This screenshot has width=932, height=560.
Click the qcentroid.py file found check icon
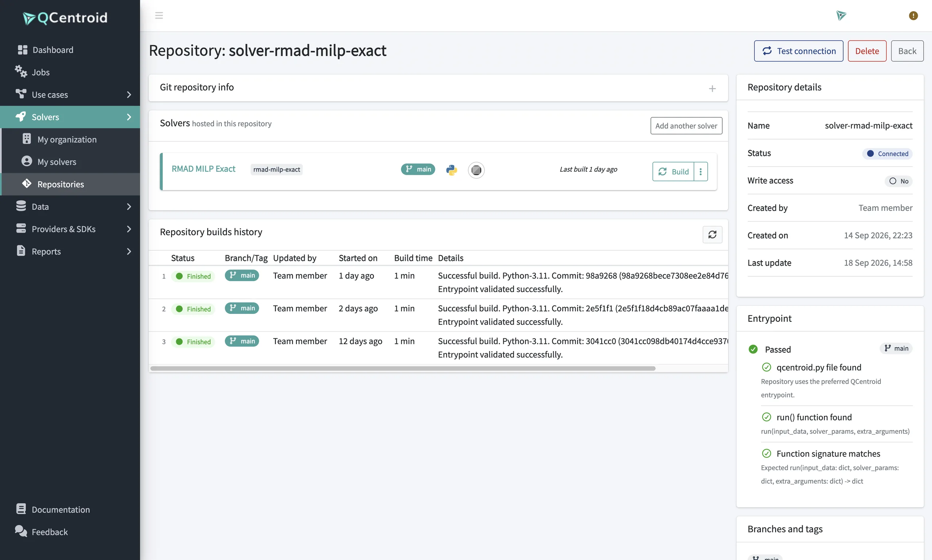(x=766, y=367)
